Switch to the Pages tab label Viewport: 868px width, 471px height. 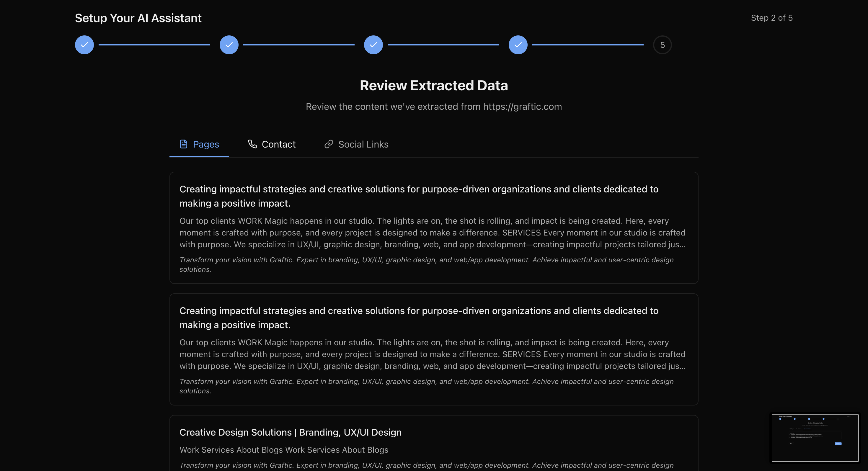click(206, 144)
